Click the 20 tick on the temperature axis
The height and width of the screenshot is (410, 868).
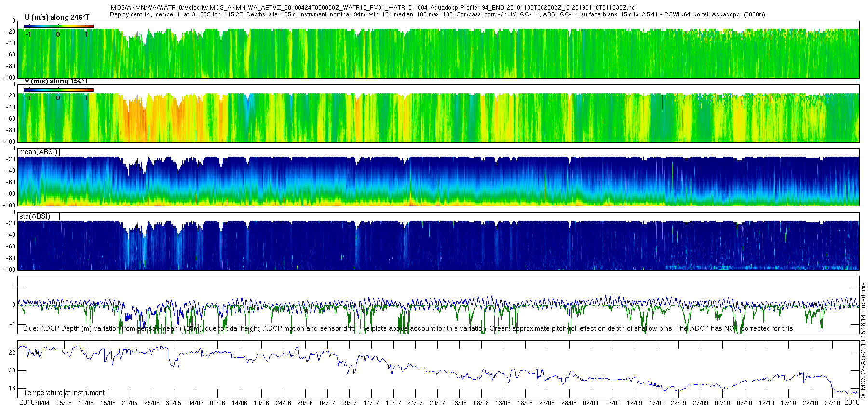click(x=12, y=370)
